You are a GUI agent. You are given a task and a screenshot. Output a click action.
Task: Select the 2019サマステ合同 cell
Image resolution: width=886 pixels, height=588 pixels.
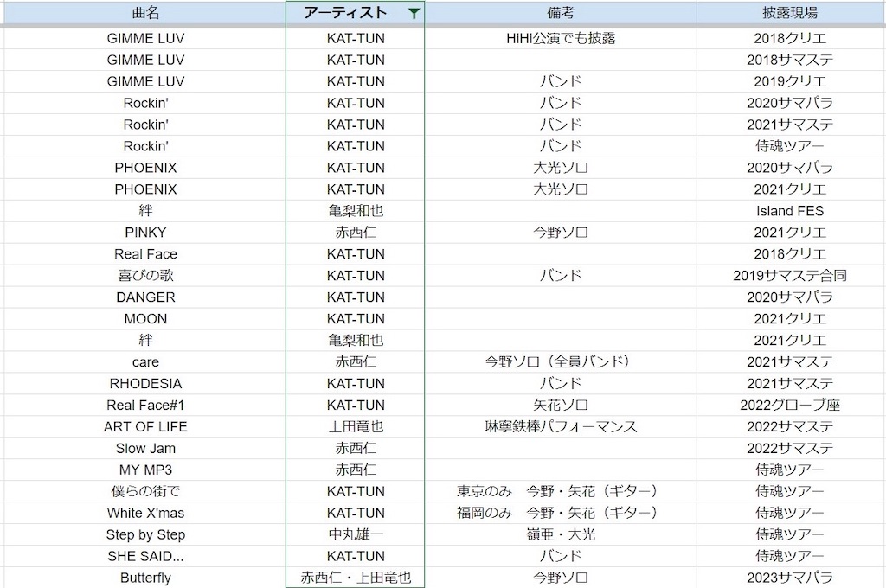(x=790, y=276)
